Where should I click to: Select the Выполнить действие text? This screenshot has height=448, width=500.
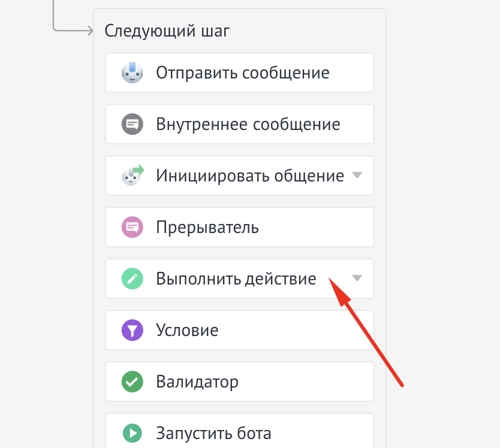(x=236, y=279)
